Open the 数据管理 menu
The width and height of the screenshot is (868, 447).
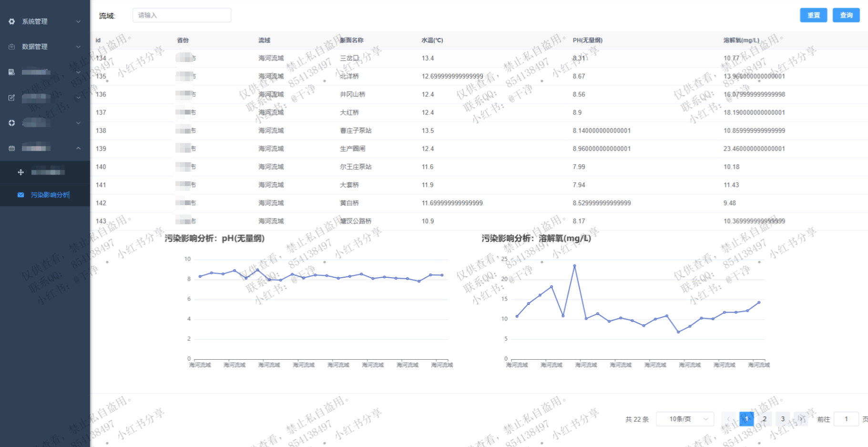click(x=35, y=47)
